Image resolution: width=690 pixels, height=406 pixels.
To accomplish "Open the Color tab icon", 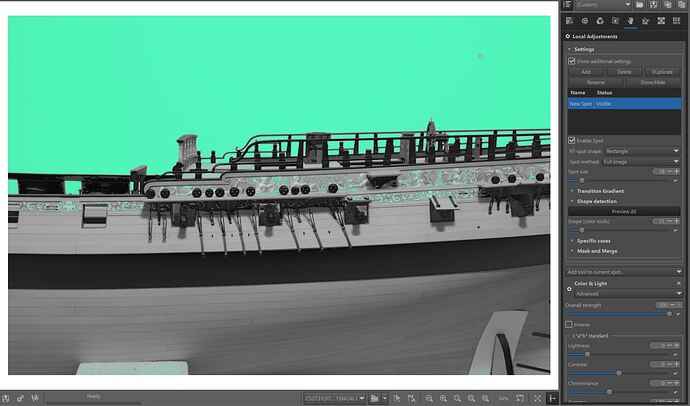I will click(x=600, y=21).
